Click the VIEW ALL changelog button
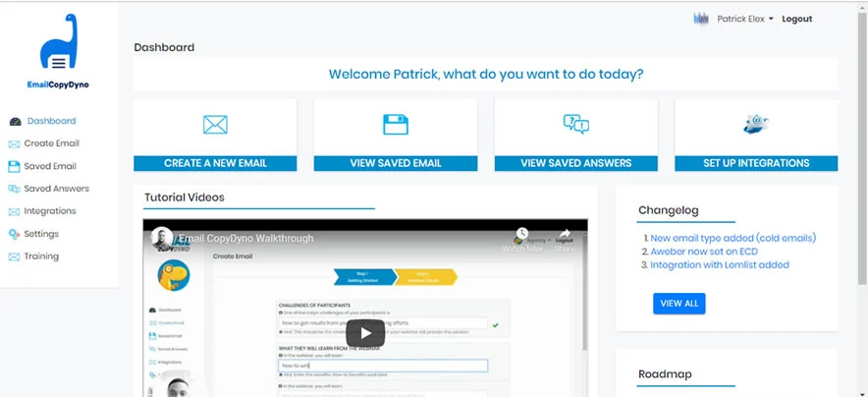 678,304
